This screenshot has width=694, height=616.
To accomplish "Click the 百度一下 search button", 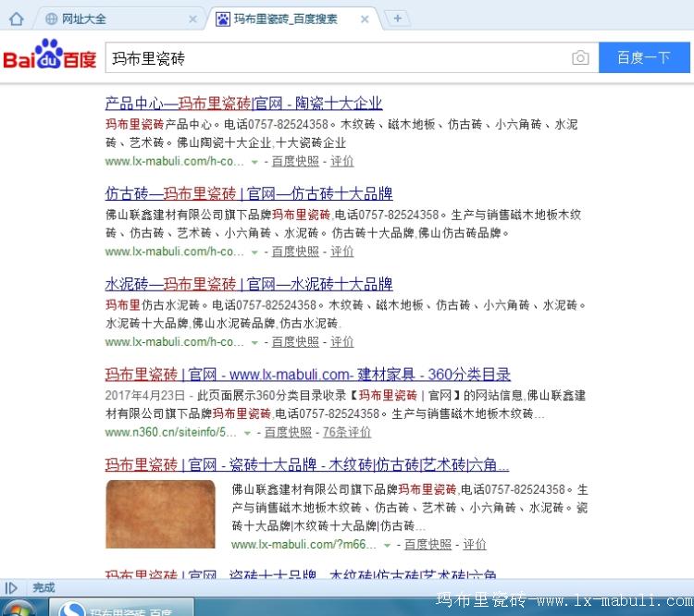I will click(x=644, y=57).
